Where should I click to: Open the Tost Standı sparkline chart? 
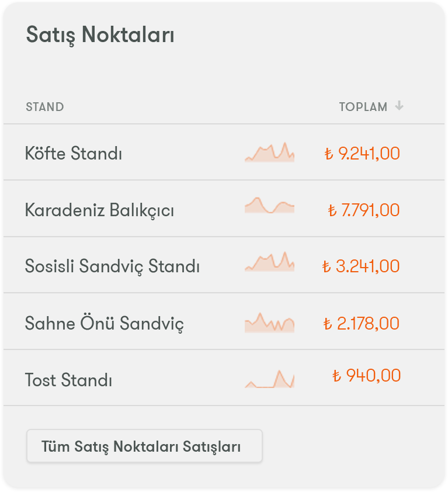click(269, 379)
